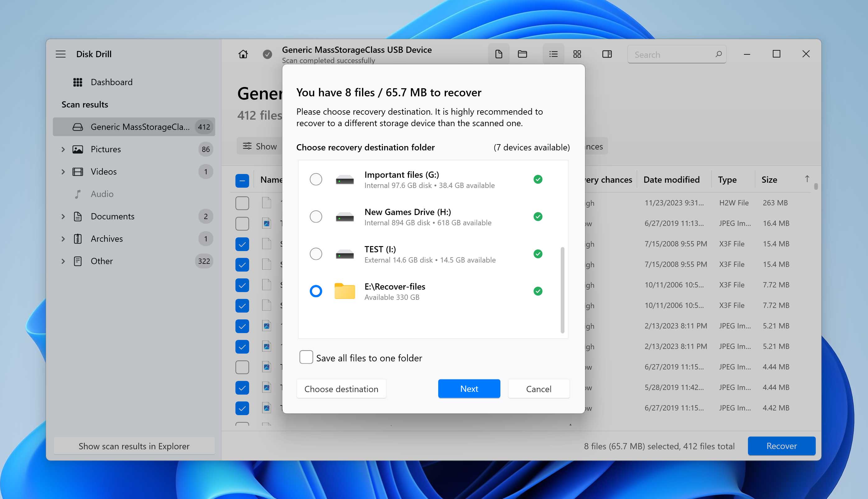Image resolution: width=868 pixels, height=499 pixels.
Task: Click Important files (G:) drive icon
Action: (x=345, y=180)
